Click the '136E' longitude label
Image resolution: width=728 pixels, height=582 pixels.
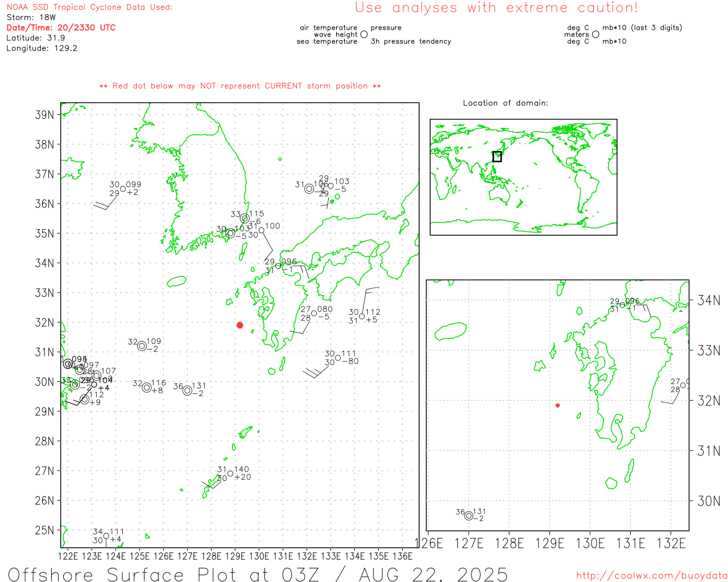[x=403, y=556]
